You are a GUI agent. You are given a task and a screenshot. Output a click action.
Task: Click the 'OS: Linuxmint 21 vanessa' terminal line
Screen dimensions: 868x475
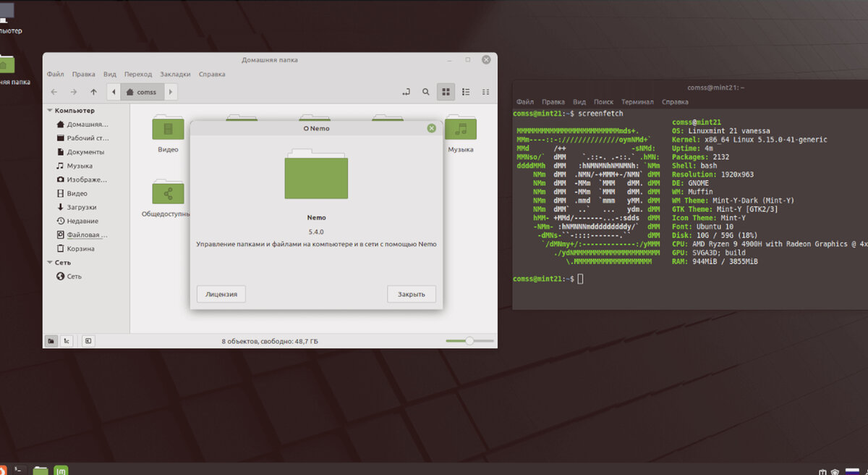click(721, 131)
